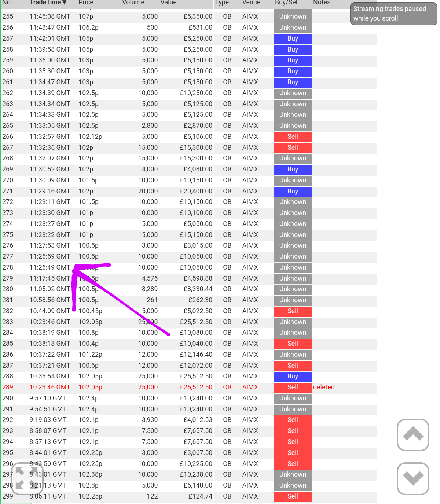Select the value £262.30

[x=200, y=300]
